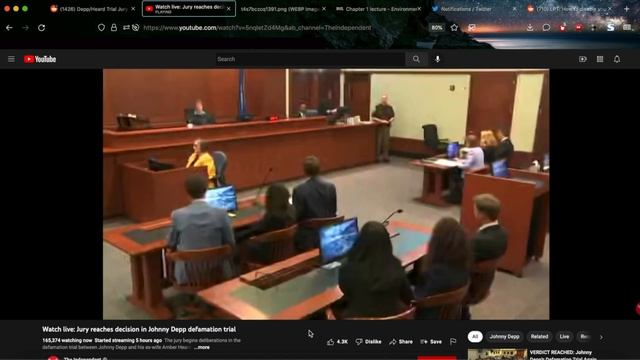This screenshot has height=360, width=640.
Task: Click the Dislike button
Action: [x=369, y=342]
